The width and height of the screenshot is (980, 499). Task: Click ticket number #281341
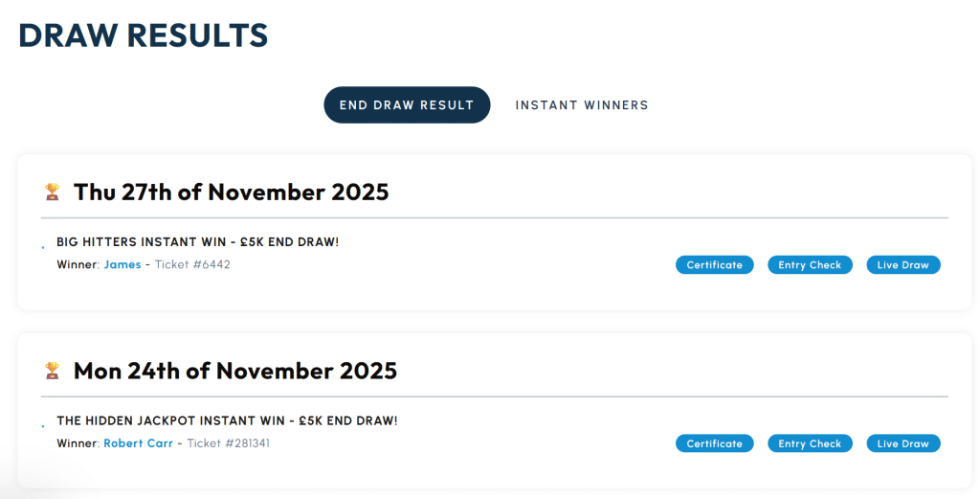click(228, 443)
